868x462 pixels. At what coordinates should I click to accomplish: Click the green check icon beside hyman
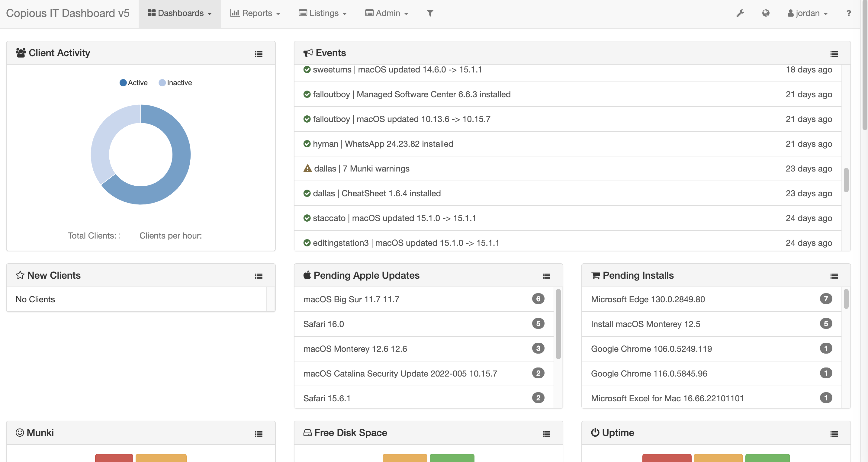(307, 144)
